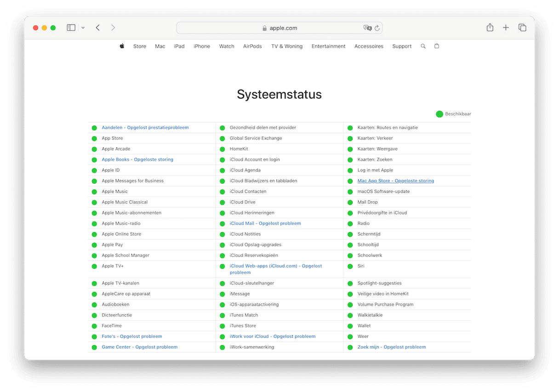Click the macOS Software-update entry
Image resolution: width=559 pixels, height=392 pixels.
[384, 192]
